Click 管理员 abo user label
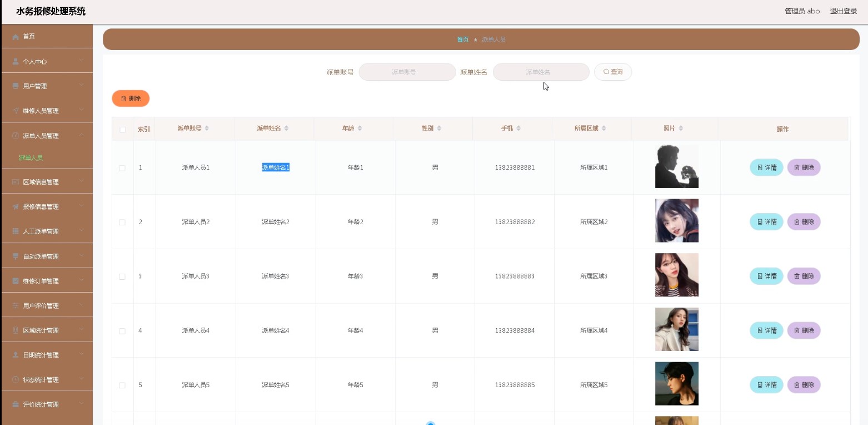Viewport: 868px width, 425px height. (x=802, y=11)
